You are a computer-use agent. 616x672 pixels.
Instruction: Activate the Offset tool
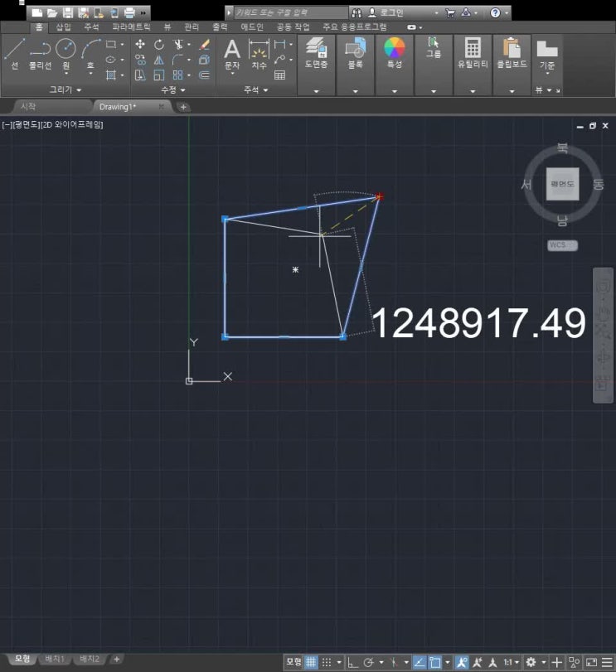pyautogui.click(x=205, y=75)
